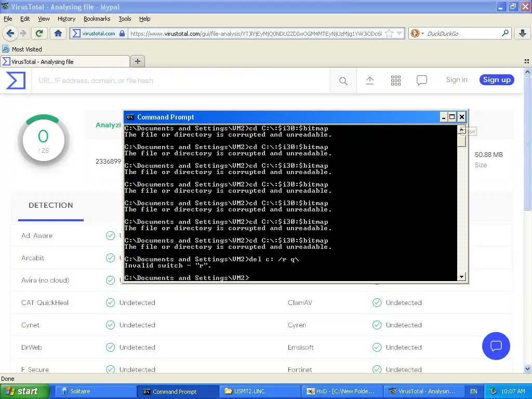532x399 pixels.
Task: Click the browser Forward arrow
Action: click(23, 33)
